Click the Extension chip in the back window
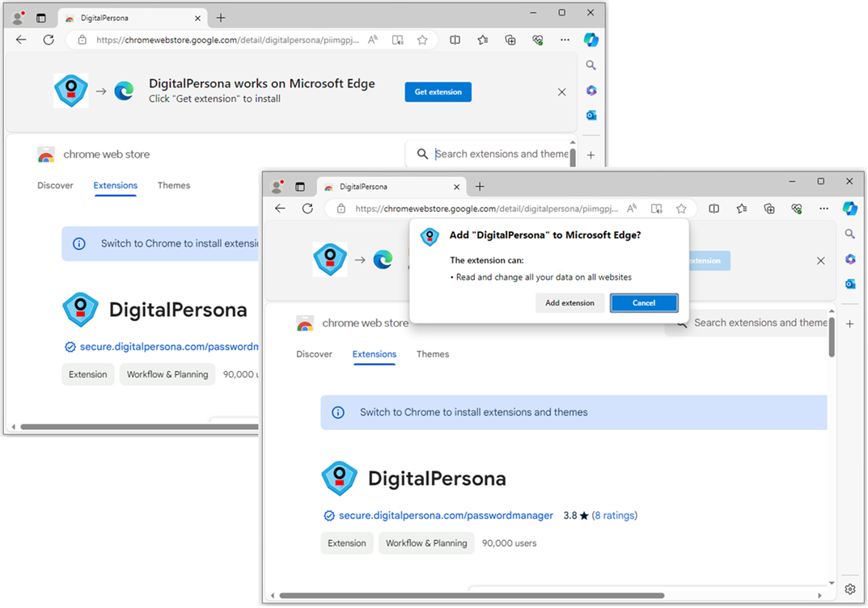This screenshot has height=608, width=868. pos(88,374)
